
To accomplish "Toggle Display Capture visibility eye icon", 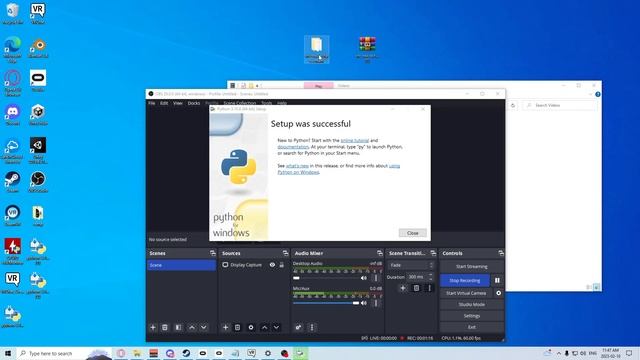I will click(272, 265).
